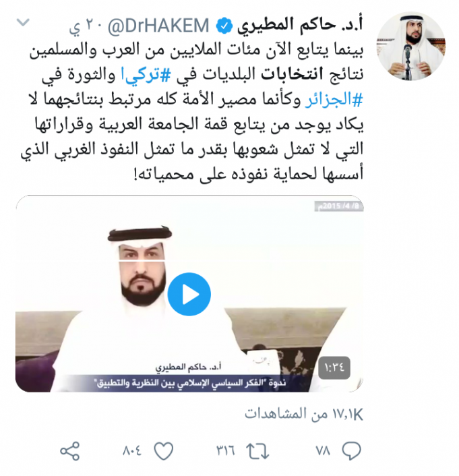View the author's profile picture
The height and width of the screenshot is (476, 459).
[x=410, y=46]
